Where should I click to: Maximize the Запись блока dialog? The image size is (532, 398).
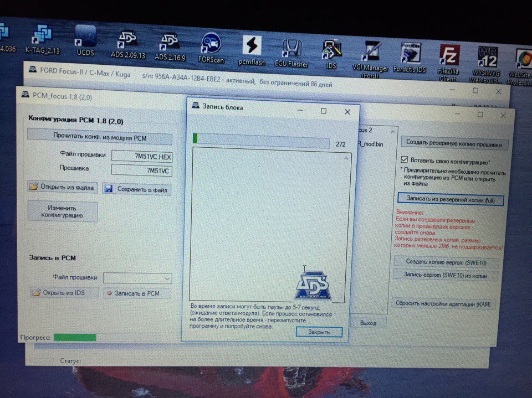point(324,111)
